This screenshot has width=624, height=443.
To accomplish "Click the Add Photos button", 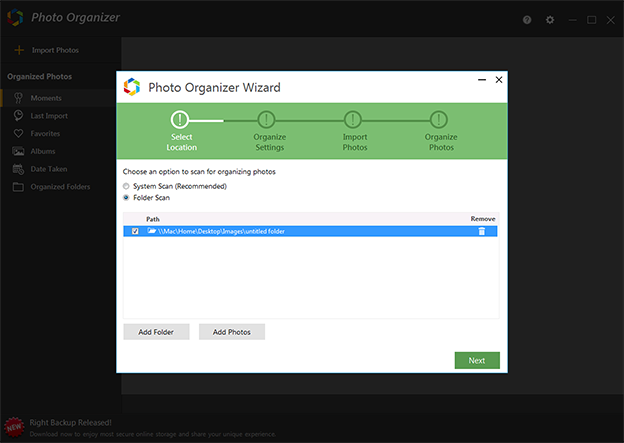I will click(x=232, y=332).
